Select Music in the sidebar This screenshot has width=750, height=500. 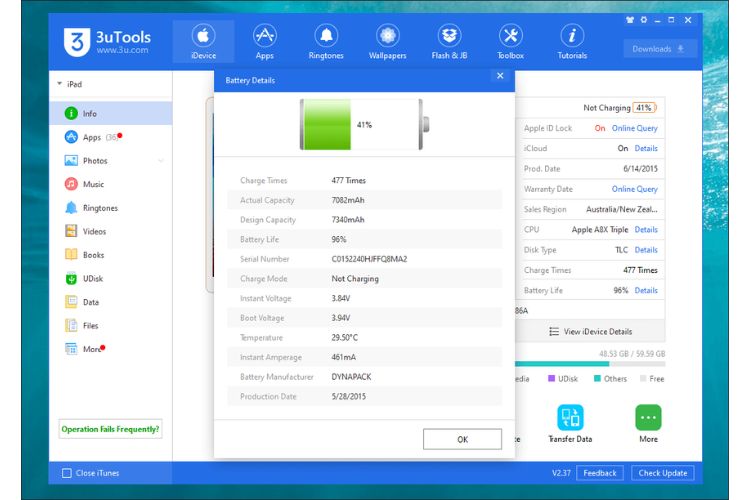pyautogui.click(x=111, y=184)
